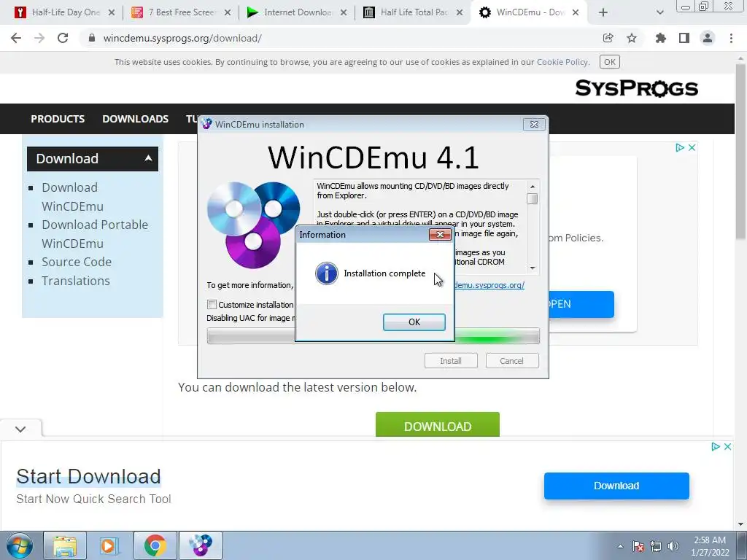Click OK in the Information dialog
This screenshot has width=747, height=560.
(414, 322)
